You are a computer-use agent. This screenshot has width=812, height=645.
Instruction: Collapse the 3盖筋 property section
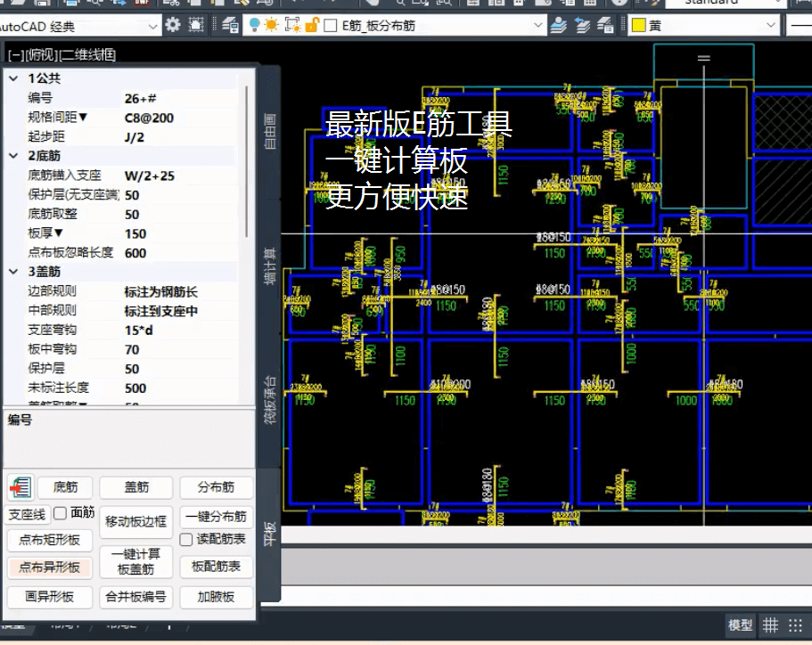pyautogui.click(x=12, y=272)
